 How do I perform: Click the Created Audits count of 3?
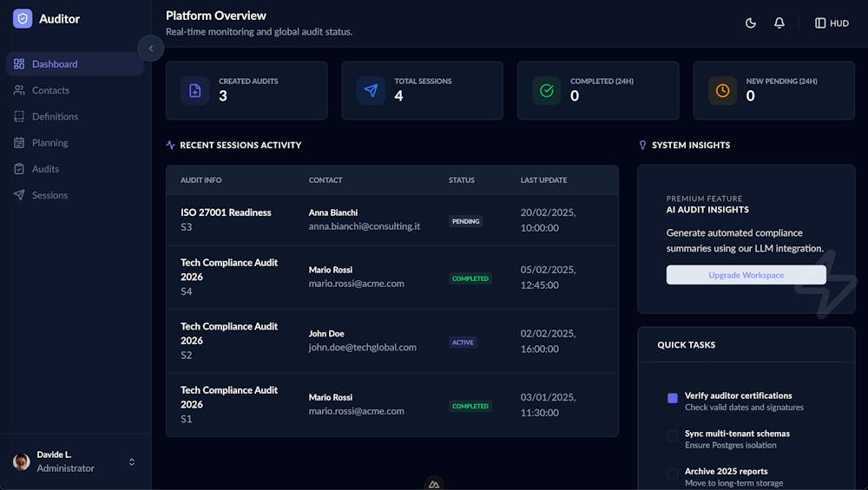click(223, 96)
